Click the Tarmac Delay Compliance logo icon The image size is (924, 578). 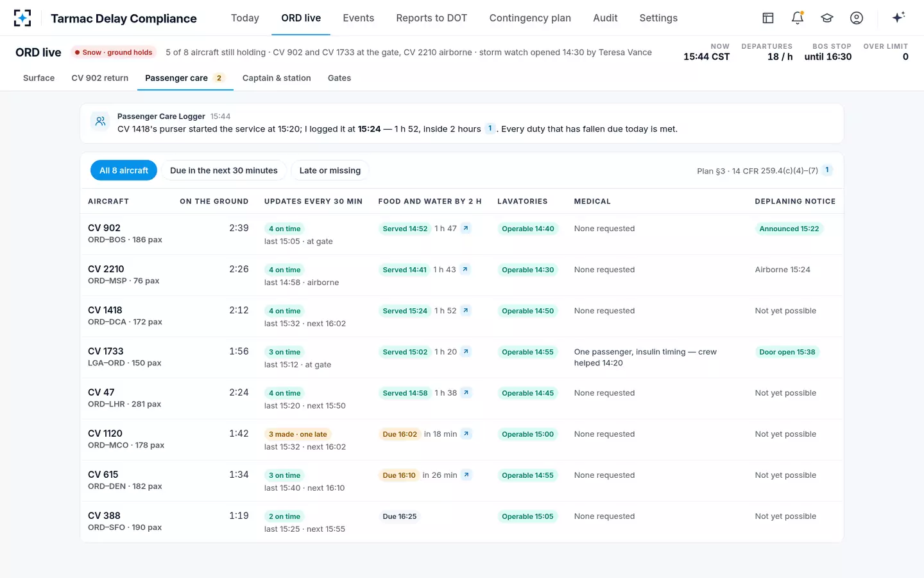tap(22, 18)
